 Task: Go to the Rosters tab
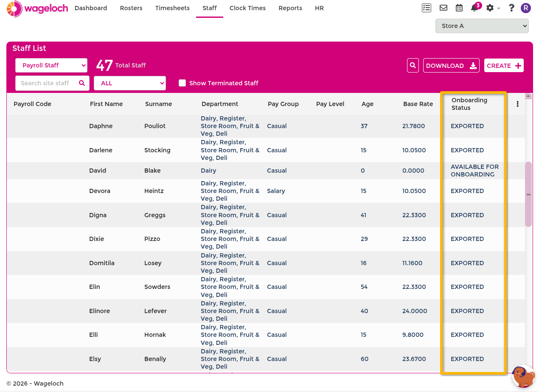(x=131, y=8)
